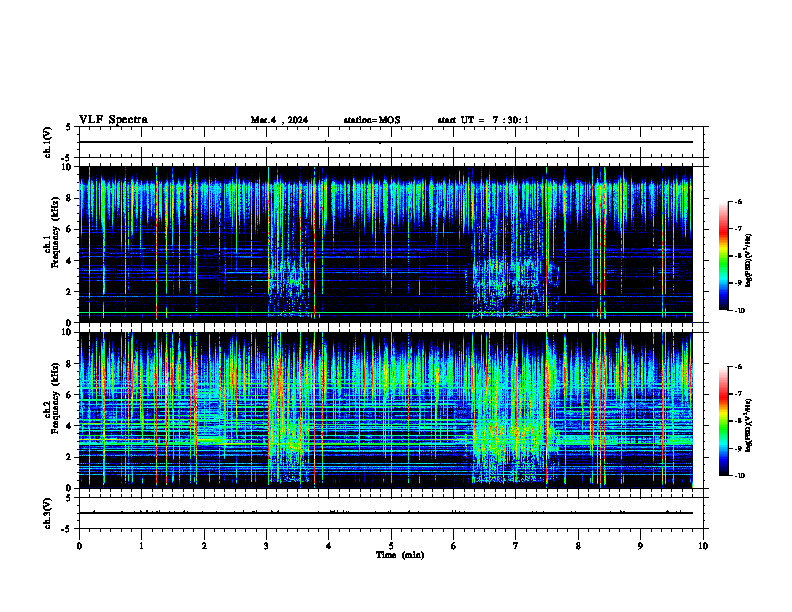Click the "Time (min)" axis title
The image size is (792, 612).
point(400,555)
